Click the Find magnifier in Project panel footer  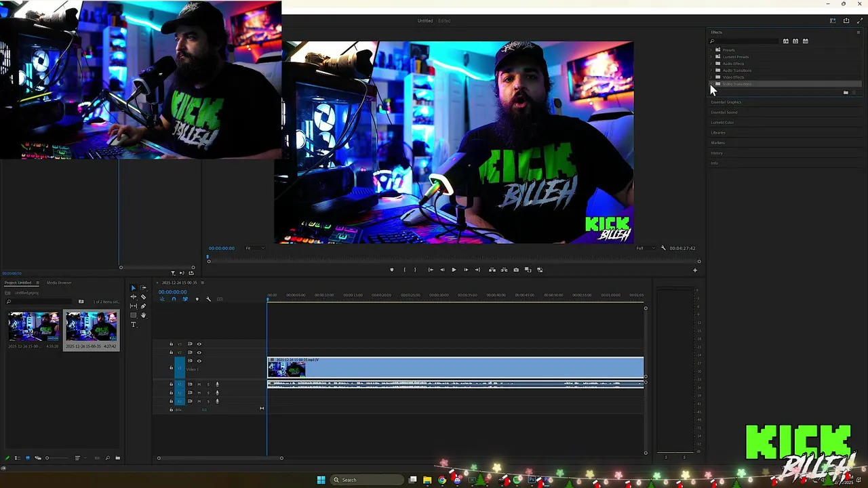coord(108,458)
